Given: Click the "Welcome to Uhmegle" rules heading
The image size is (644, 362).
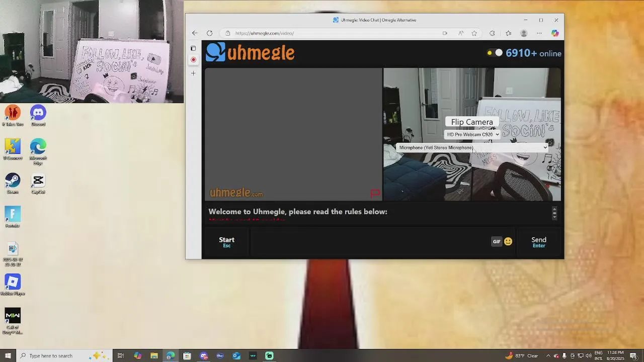Looking at the screenshot, I should click(x=298, y=212).
